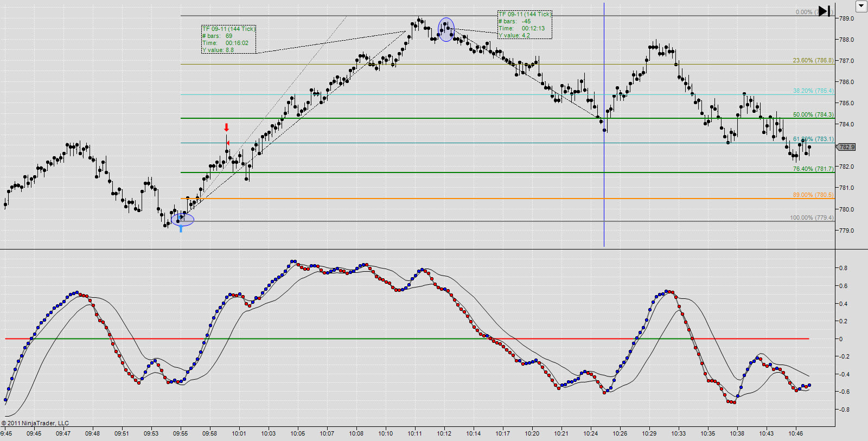Click the 50.00% (784.3) Fibonacci label
The width and height of the screenshot is (868, 441).
pyautogui.click(x=813, y=114)
